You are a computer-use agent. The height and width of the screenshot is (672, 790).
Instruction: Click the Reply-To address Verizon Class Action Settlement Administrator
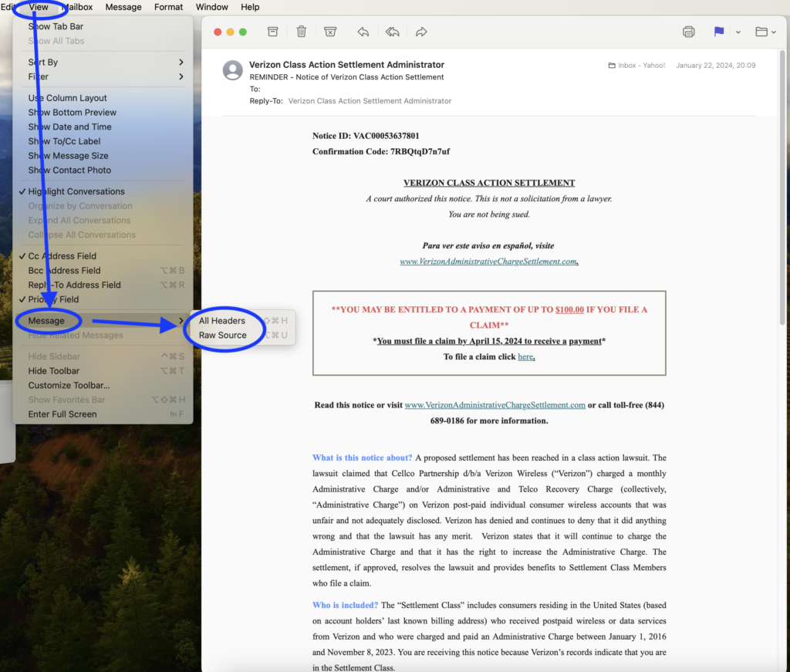(370, 101)
